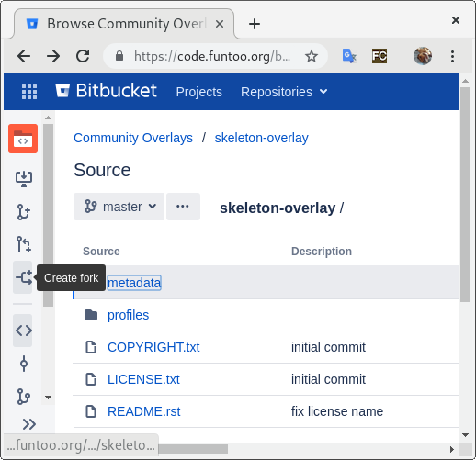The image size is (476, 460).
Task: Click the profiles folder icon
Action: [x=91, y=315]
